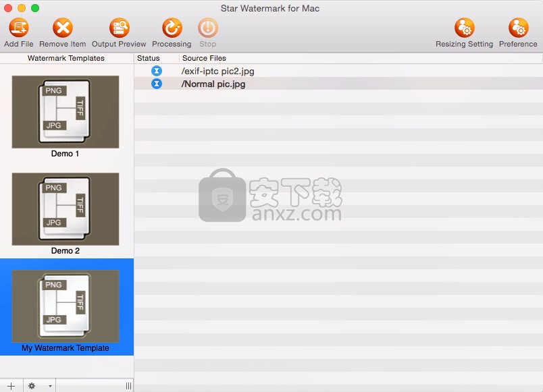Click the Stop toolbar icon
Screen dimensions: 543x392
208,28
